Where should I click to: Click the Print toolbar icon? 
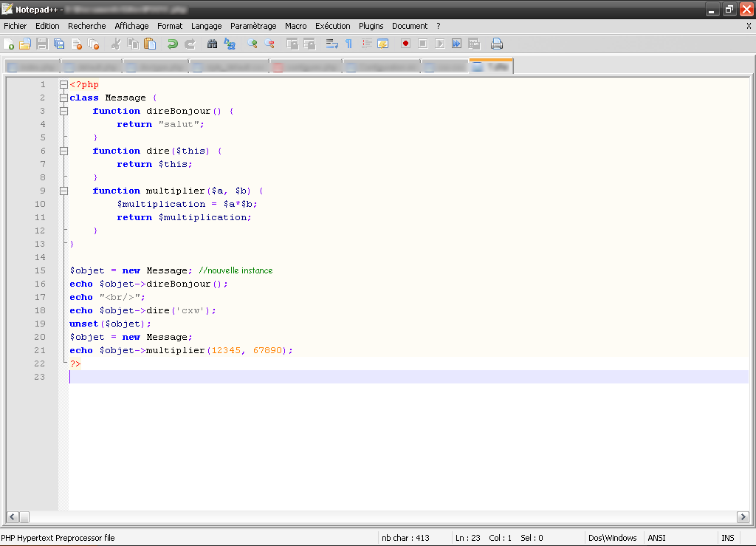tap(495, 44)
